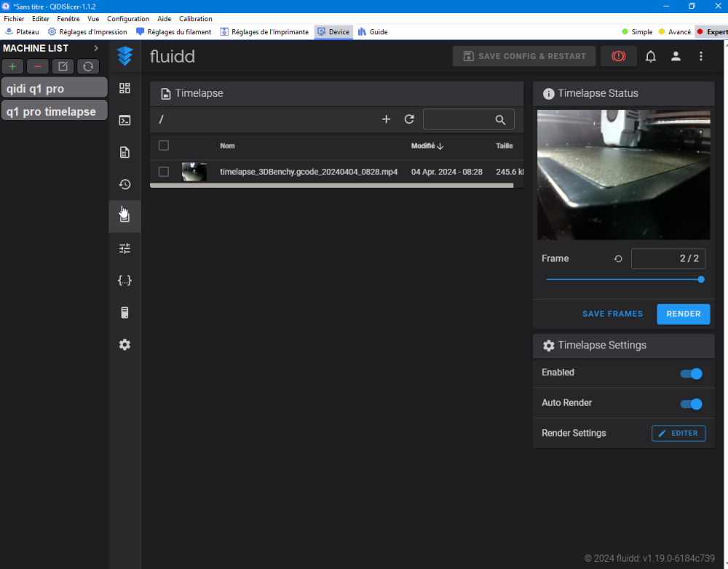The width and height of the screenshot is (728, 569).
Task: Open the Calibration menu
Action: pos(195,19)
